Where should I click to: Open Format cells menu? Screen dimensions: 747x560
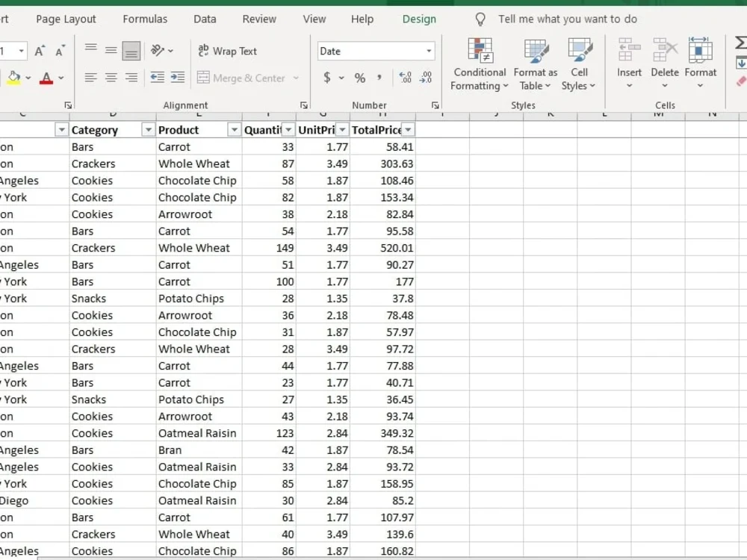[701, 63]
